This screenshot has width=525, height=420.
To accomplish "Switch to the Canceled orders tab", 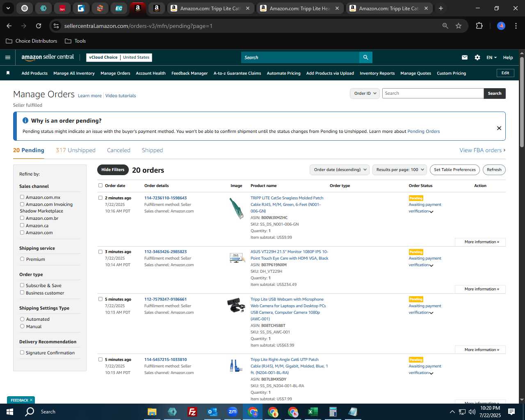I will pyautogui.click(x=119, y=150).
